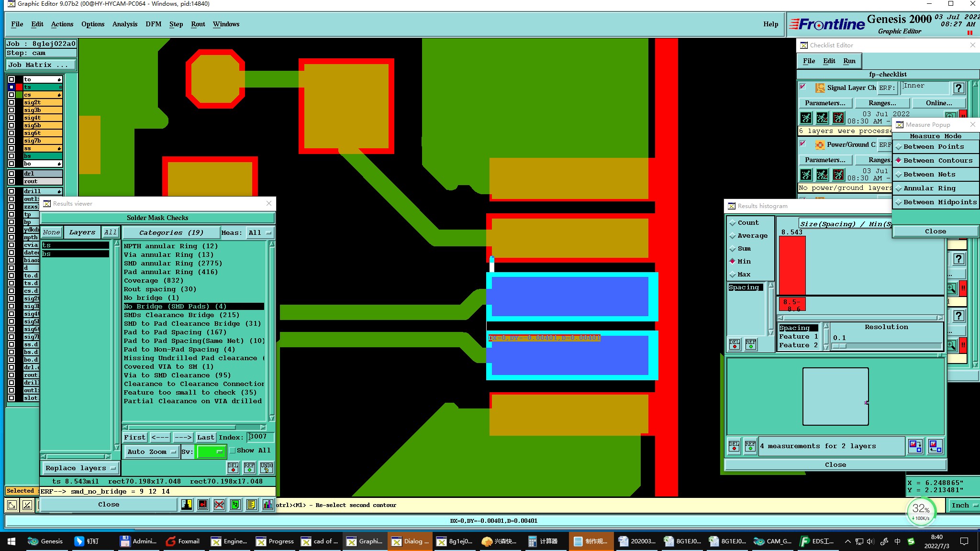Click REF icon under Spacing list in histogram
Viewport: 980px width, 551px height.
751,344
